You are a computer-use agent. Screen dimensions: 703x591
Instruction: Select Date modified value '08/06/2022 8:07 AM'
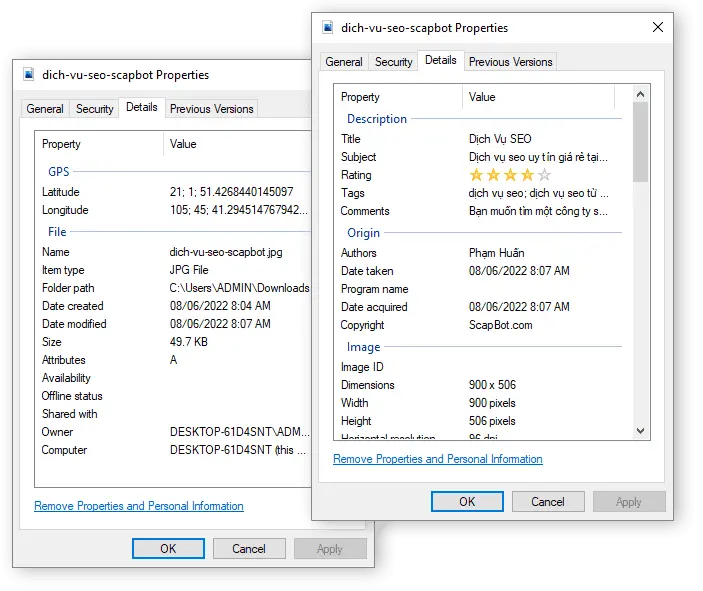pos(220,324)
